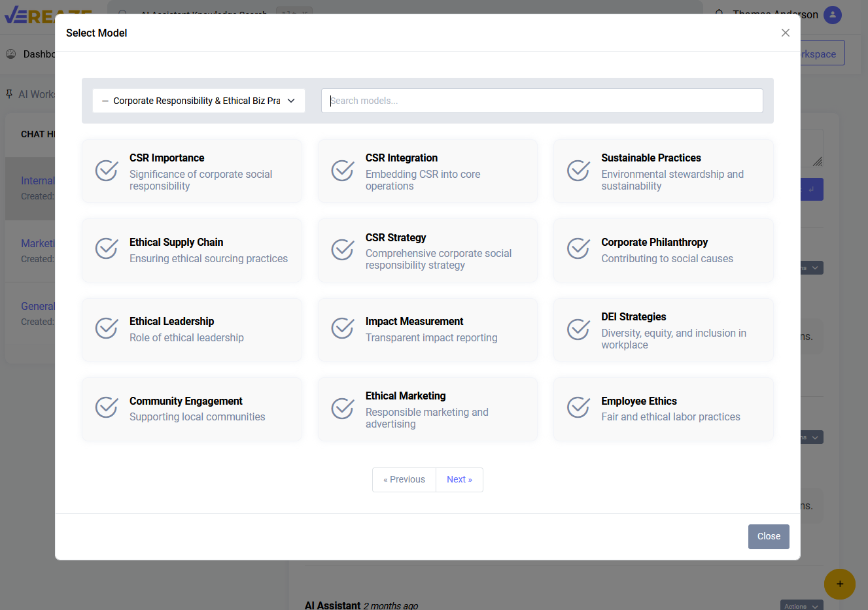This screenshot has height=610, width=868.
Task: Pick the DEI Strategies model card
Action: coord(663,330)
